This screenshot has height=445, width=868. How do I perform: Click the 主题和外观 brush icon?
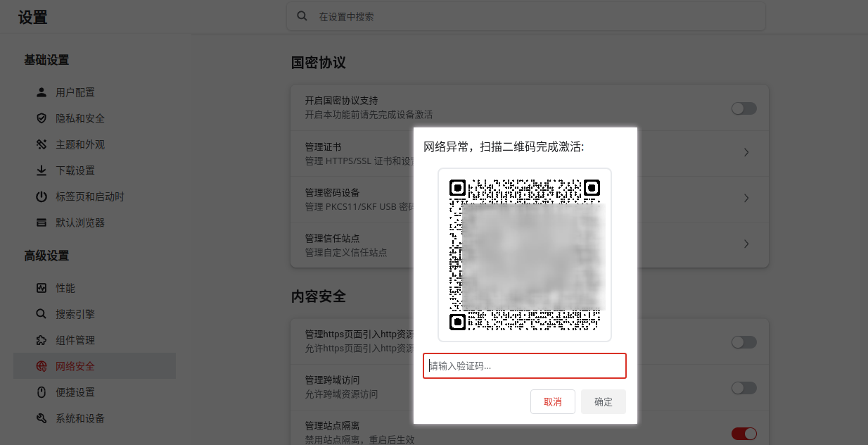(x=42, y=144)
